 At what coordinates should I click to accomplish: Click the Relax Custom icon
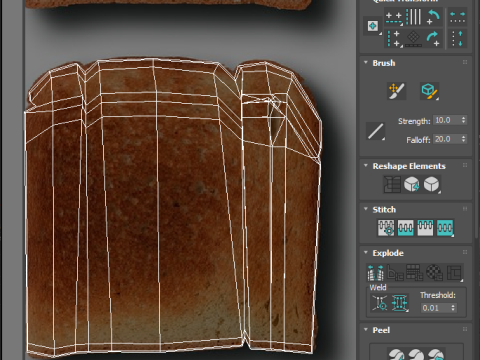pos(432,184)
